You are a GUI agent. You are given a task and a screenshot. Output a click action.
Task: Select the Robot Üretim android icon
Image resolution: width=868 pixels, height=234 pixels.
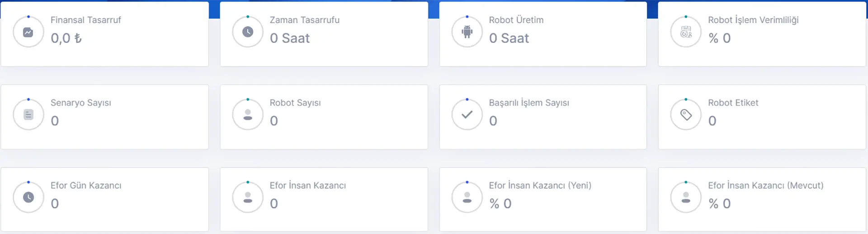tap(467, 32)
